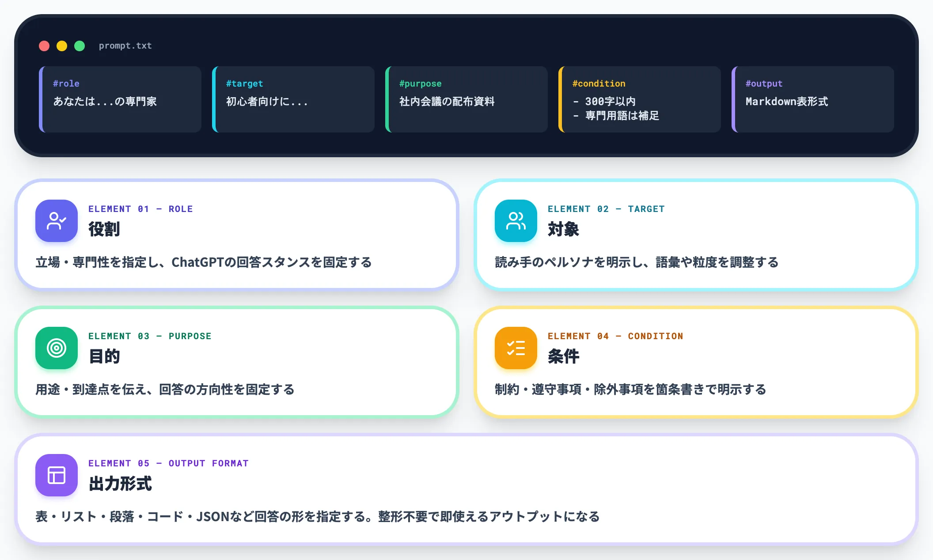
Task: Click the ELEMENT 04 – CONDITION label
Action: coord(615,336)
